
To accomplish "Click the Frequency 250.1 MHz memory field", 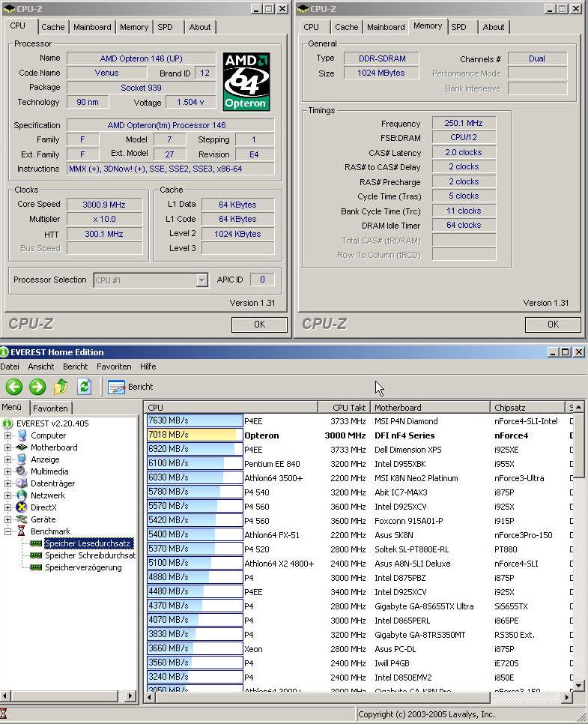I will (x=464, y=123).
